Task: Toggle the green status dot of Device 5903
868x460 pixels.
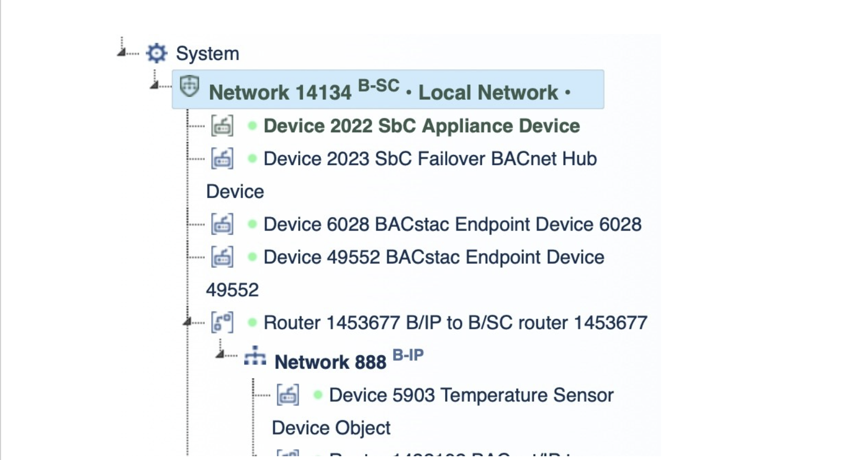Action: 318,395
